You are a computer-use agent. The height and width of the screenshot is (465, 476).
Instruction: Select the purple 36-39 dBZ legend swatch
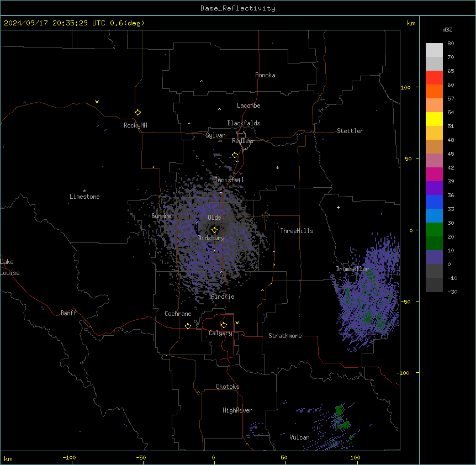click(x=434, y=188)
